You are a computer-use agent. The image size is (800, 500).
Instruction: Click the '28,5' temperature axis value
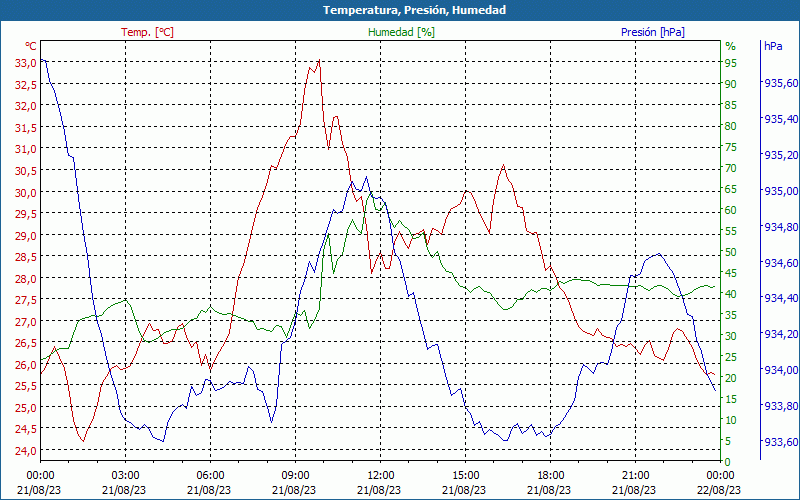tap(26, 257)
